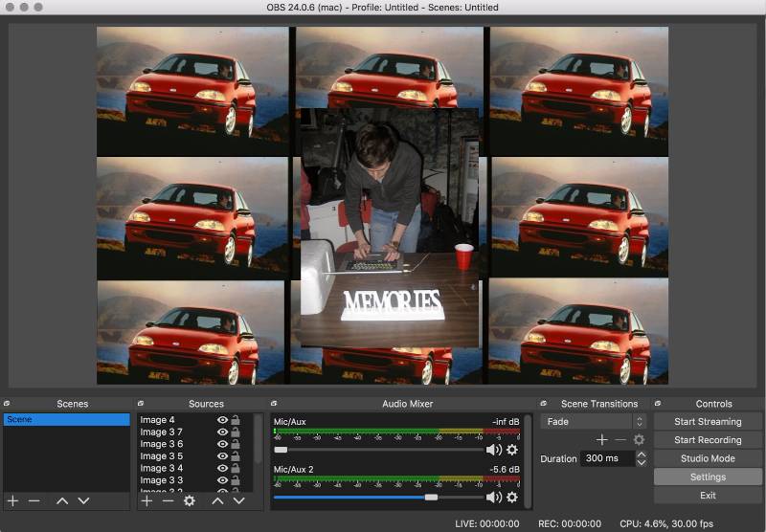Click the 300 ms duration field

tap(607, 458)
